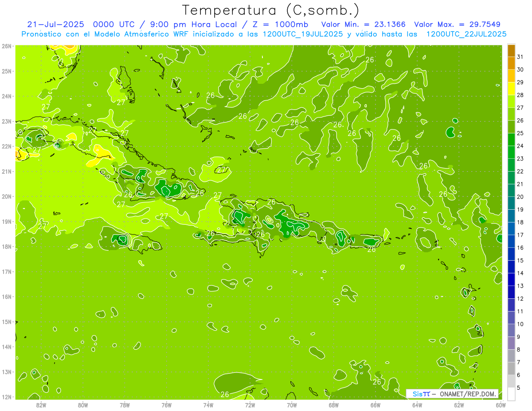Click the '16N' latitude label
Viewport: 532px width, 411px height.
(x=6, y=297)
